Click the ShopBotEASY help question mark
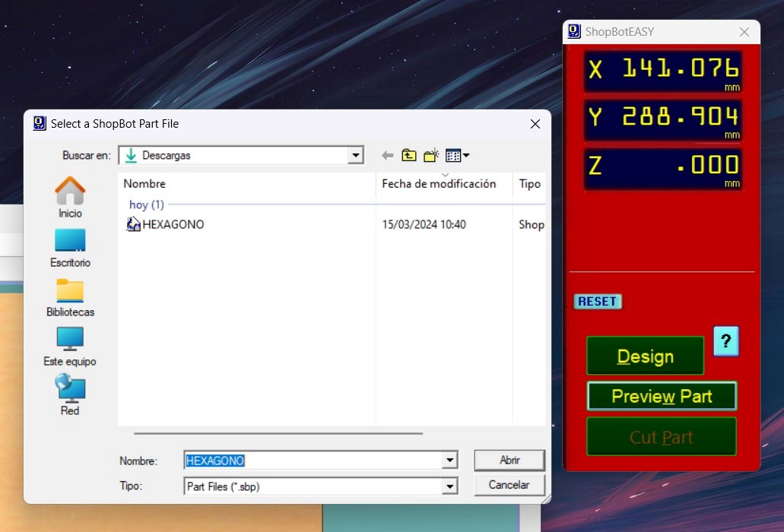Screen dimensions: 784x532 [726, 341]
